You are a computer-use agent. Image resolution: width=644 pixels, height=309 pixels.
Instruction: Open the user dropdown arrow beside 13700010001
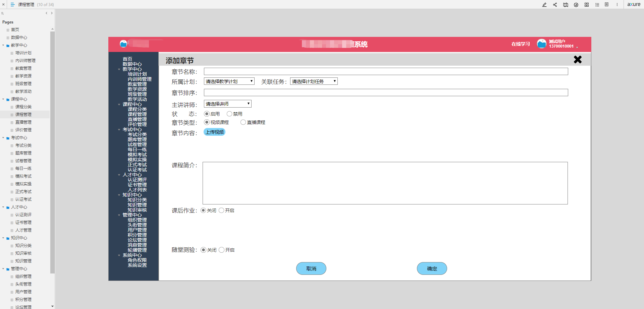[577, 47]
